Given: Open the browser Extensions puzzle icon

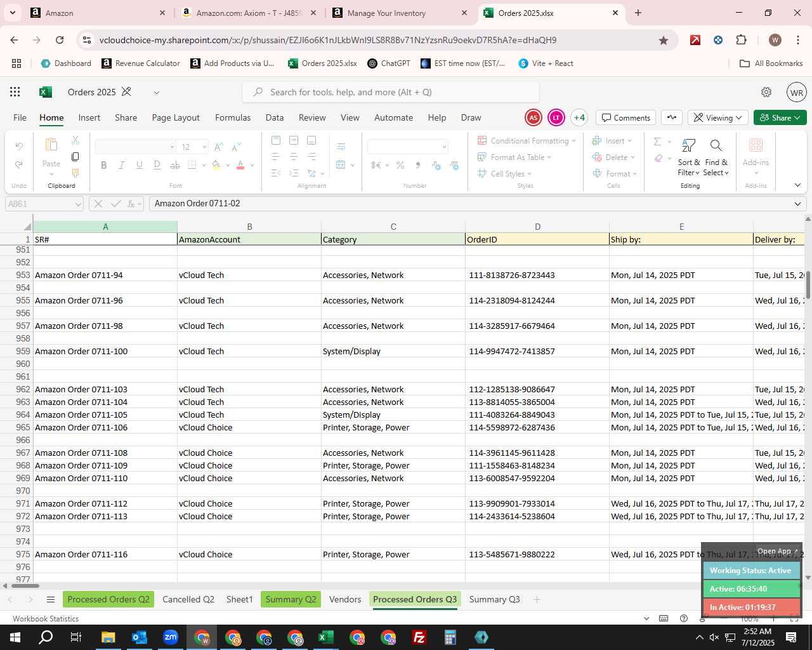Looking at the screenshot, I should tap(741, 40).
